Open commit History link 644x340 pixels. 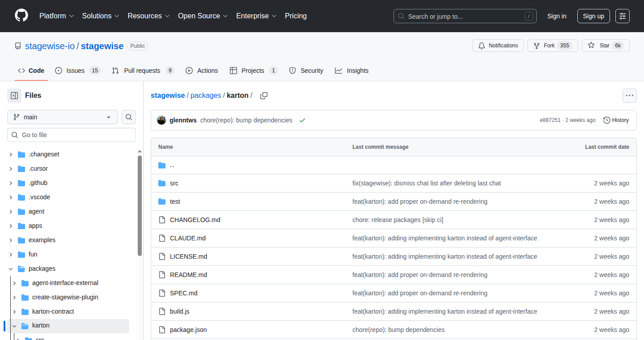[x=616, y=120]
